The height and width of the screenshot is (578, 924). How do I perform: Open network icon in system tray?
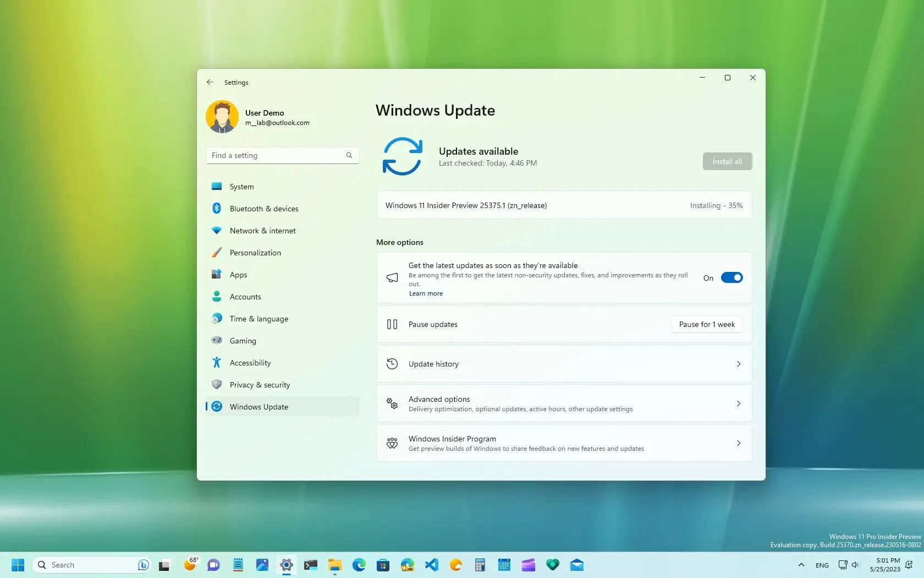point(843,565)
